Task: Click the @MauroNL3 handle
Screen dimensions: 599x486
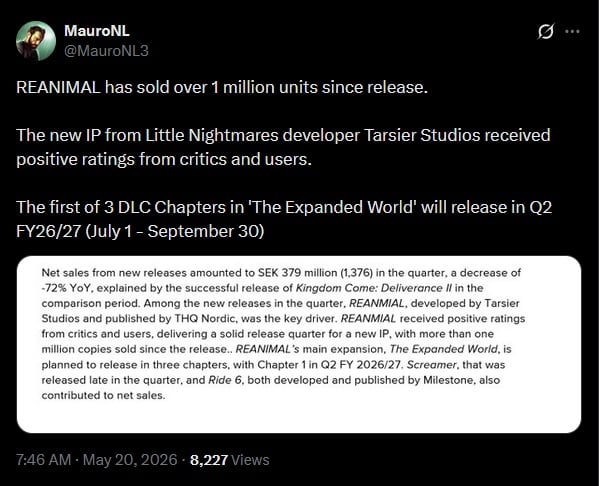Action: point(106,51)
